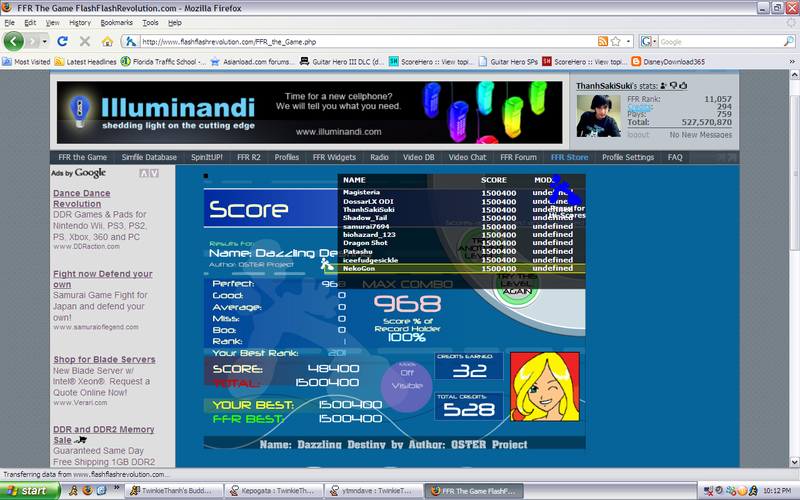Click the stop loading X icon
This screenshot has height=500, width=800.
click(x=85, y=42)
